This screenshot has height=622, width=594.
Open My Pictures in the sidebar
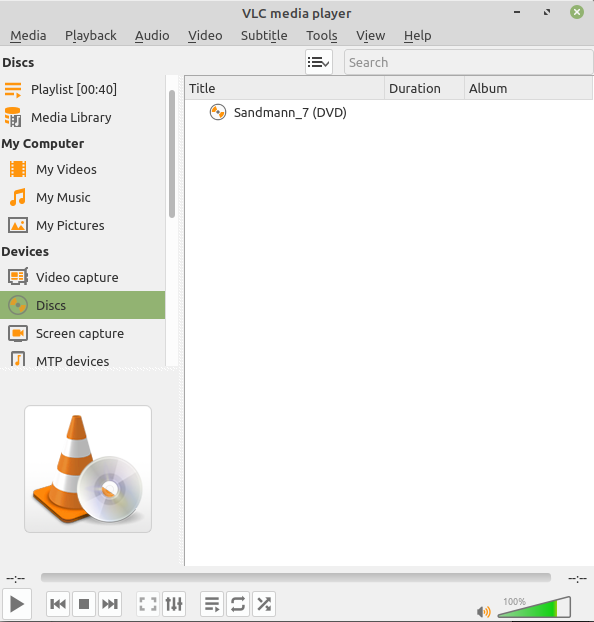point(83,225)
